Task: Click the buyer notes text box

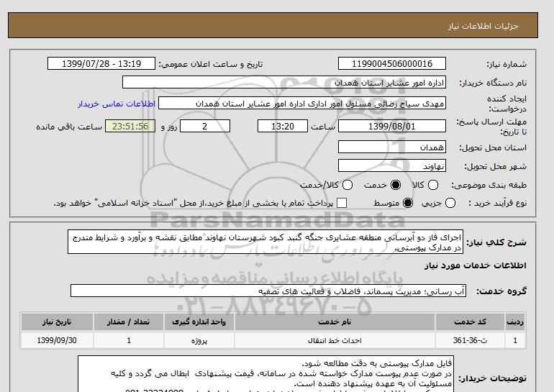Action: [265, 374]
